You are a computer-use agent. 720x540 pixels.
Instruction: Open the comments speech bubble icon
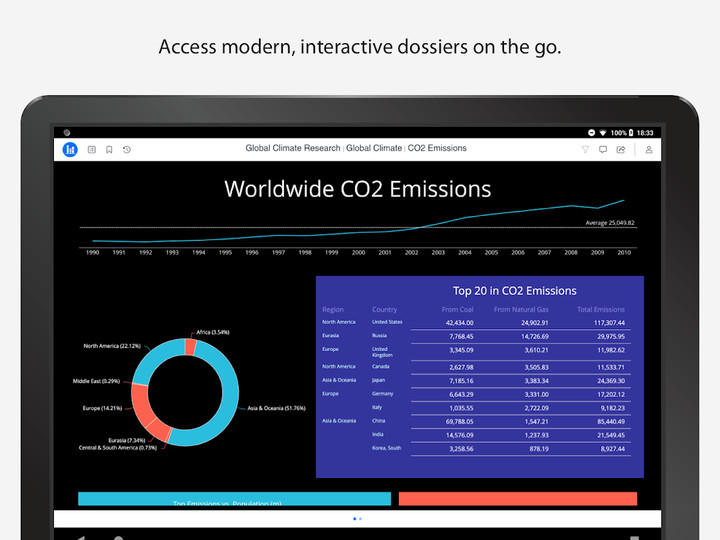tap(603, 149)
